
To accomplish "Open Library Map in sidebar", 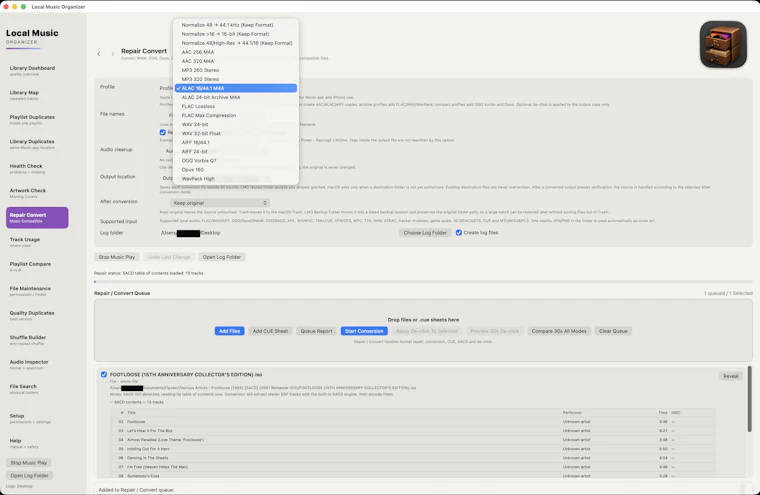I will 37,95.
